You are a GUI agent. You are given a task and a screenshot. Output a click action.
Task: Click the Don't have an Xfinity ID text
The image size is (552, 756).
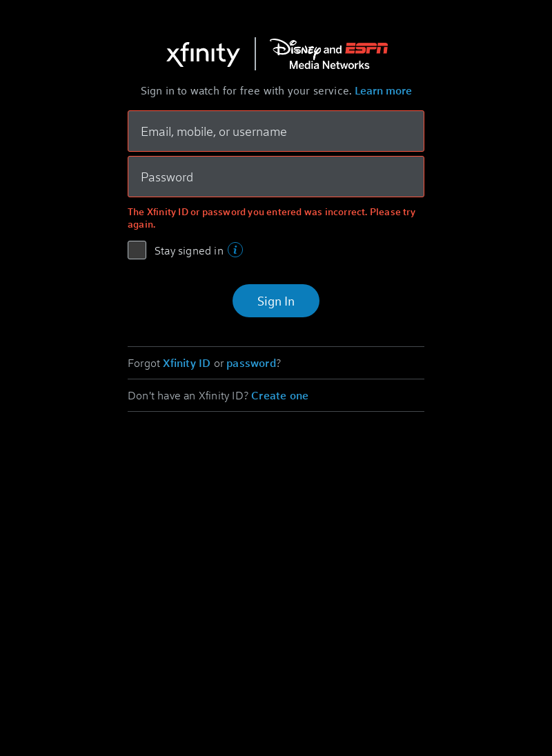[188, 396]
